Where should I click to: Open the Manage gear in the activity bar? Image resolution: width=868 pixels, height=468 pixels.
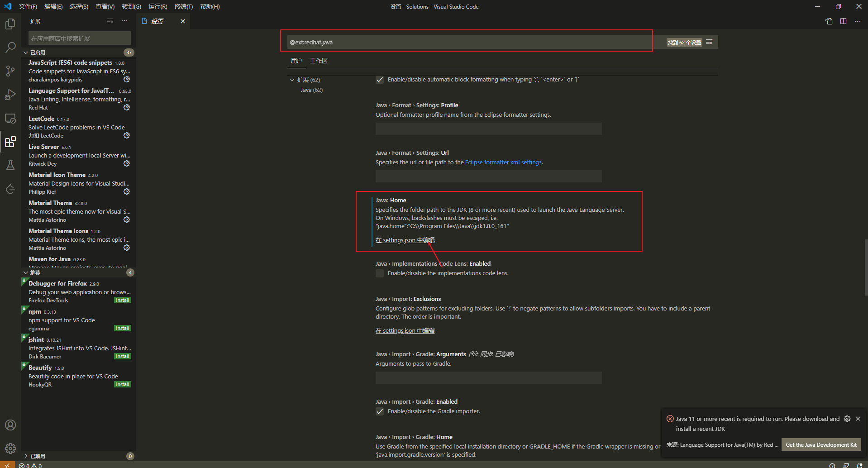[10, 449]
